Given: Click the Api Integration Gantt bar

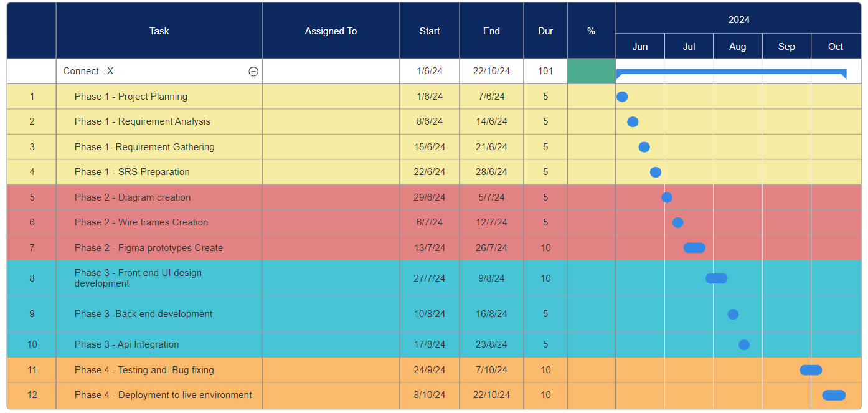Looking at the screenshot, I should point(744,344).
